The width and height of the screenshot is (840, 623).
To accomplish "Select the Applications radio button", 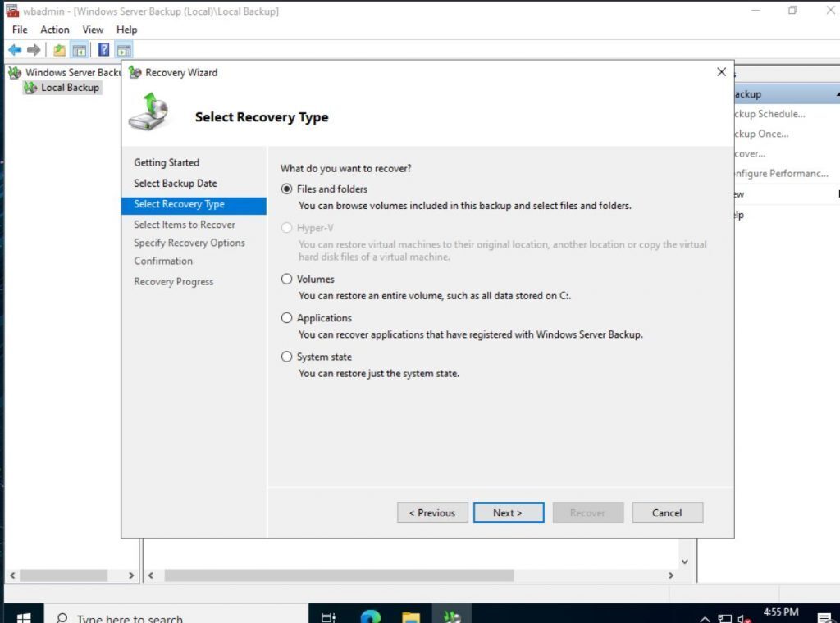I will (x=286, y=317).
